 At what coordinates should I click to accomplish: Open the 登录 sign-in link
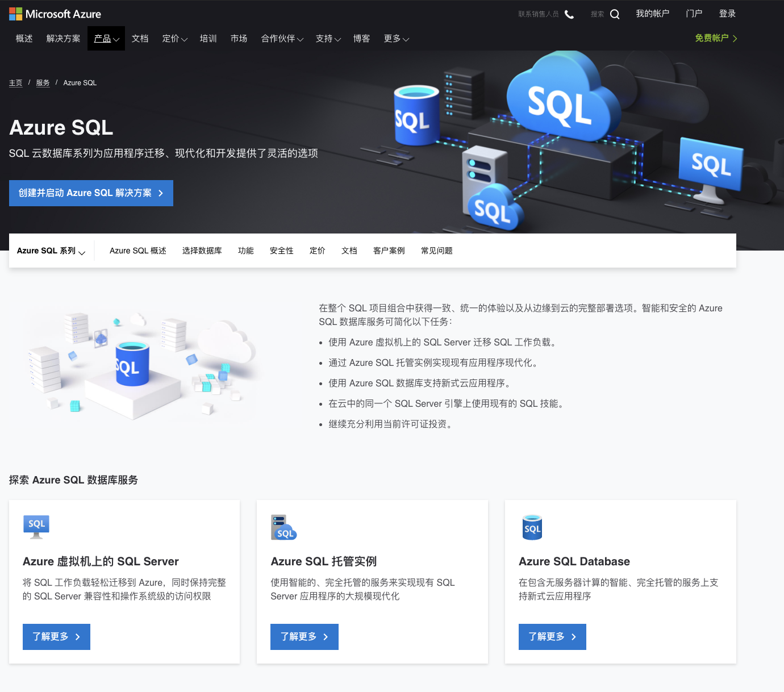pos(727,14)
